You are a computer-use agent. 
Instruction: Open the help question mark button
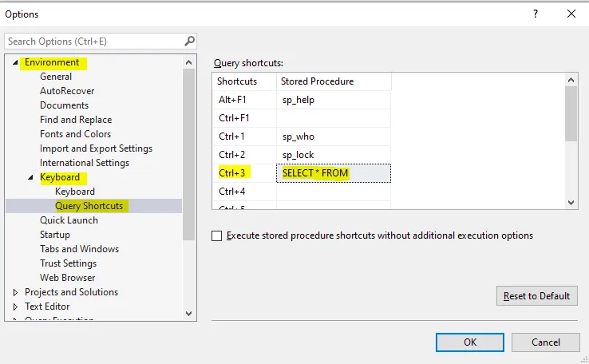click(x=536, y=14)
